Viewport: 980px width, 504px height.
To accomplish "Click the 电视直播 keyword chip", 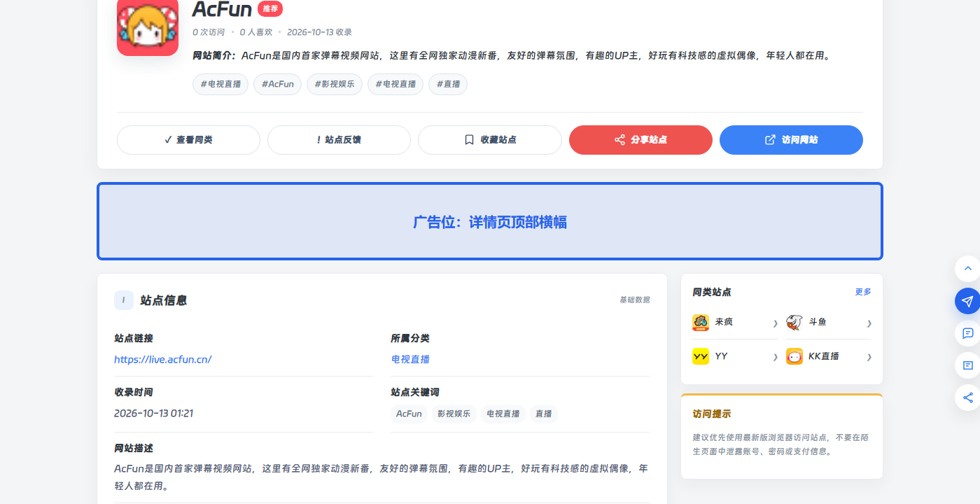I will click(x=503, y=414).
